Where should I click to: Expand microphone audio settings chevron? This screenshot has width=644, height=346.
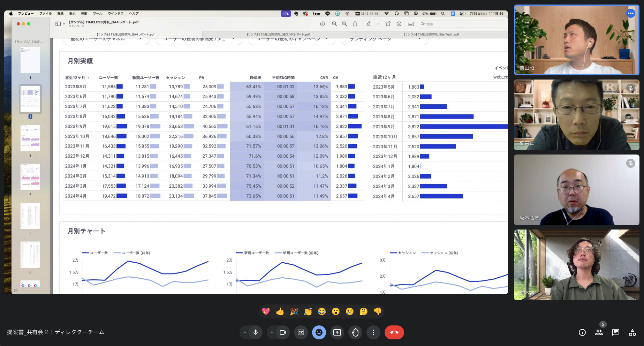245,332
